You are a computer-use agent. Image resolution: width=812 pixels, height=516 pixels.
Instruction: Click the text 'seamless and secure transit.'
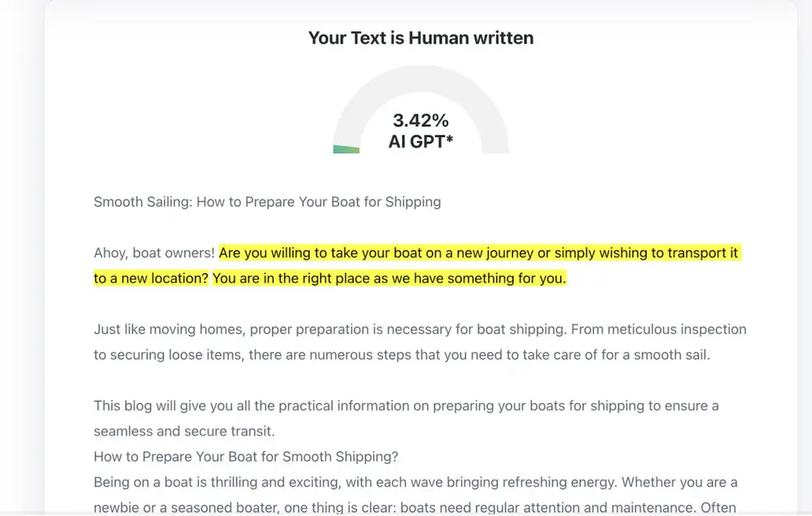tap(184, 431)
